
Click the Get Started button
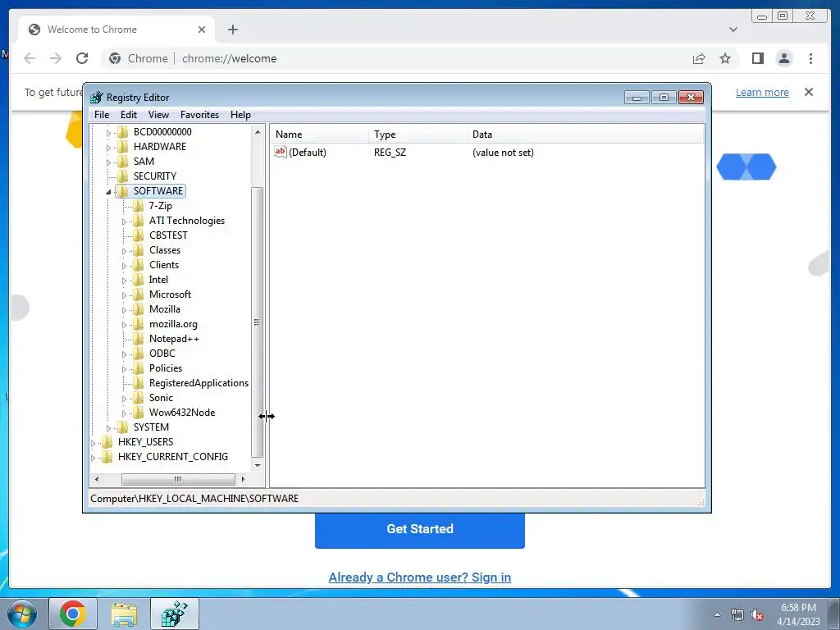pos(420,529)
